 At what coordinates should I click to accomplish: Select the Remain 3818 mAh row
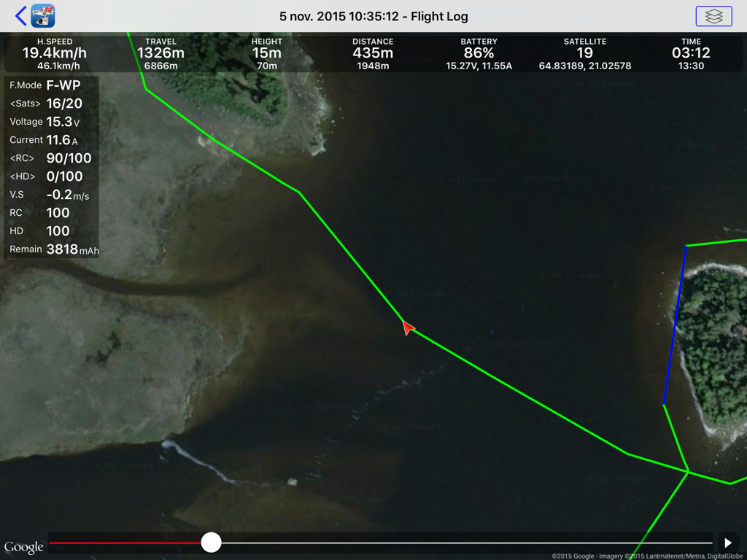click(x=52, y=249)
